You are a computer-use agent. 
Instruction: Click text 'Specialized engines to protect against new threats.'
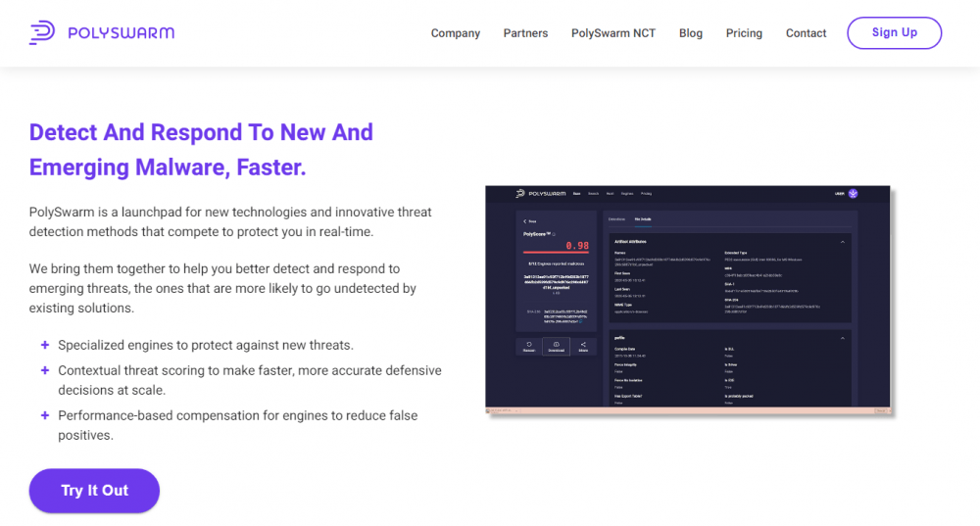tap(206, 345)
